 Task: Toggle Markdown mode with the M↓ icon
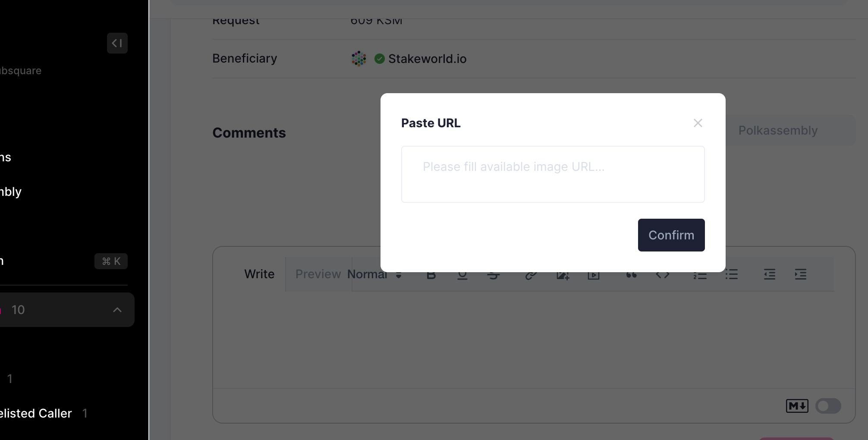coord(797,406)
